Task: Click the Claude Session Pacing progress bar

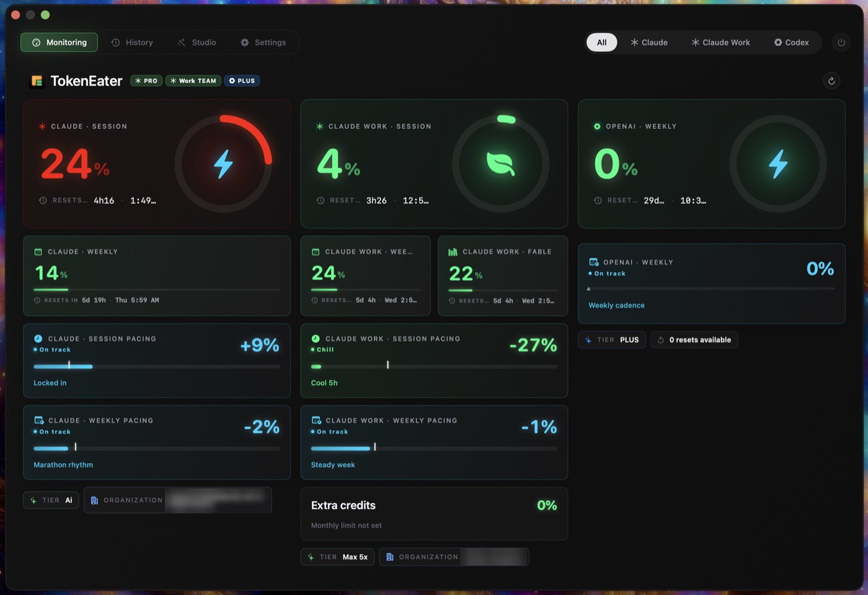Action: pos(157,366)
